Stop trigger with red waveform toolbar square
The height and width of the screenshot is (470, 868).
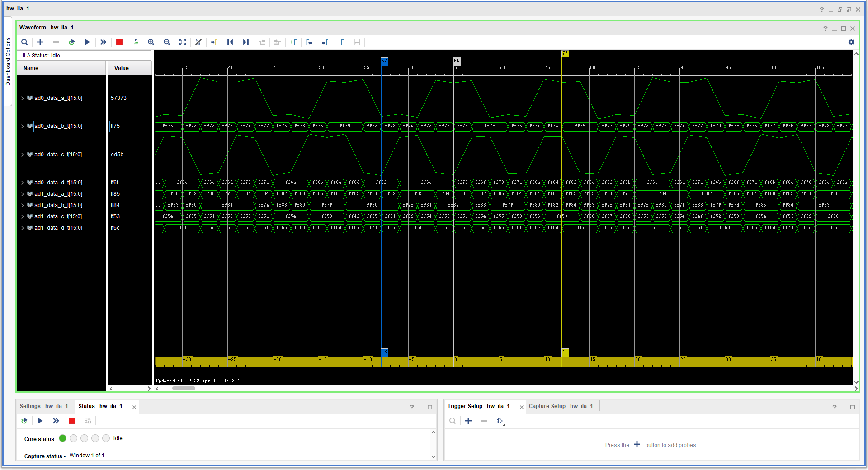(119, 42)
